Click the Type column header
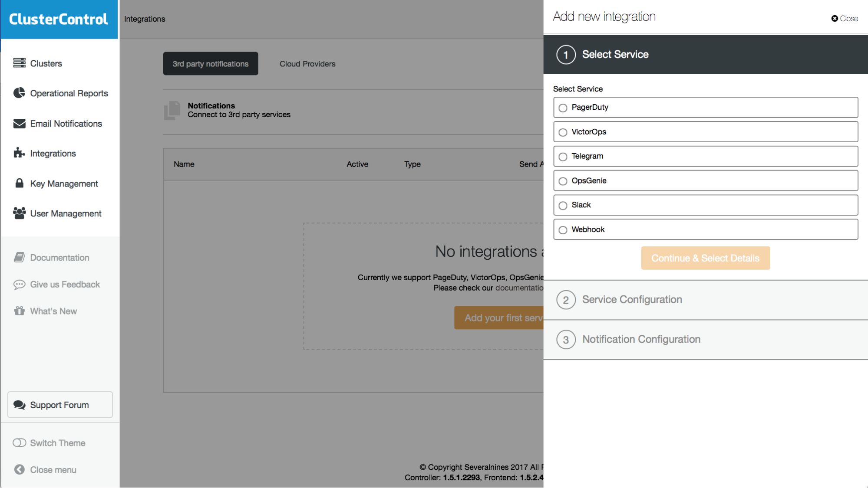868x488 pixels. click(413, 164)
